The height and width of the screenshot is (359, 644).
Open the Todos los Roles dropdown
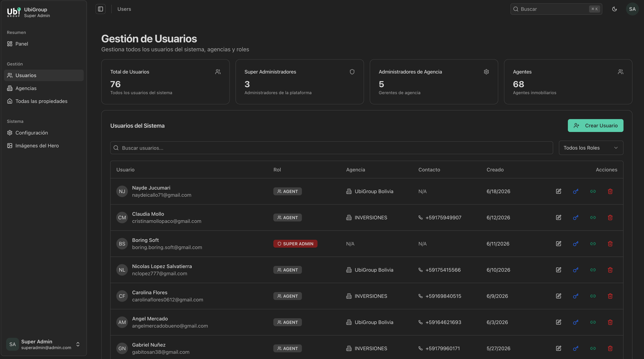pos(591,148)
